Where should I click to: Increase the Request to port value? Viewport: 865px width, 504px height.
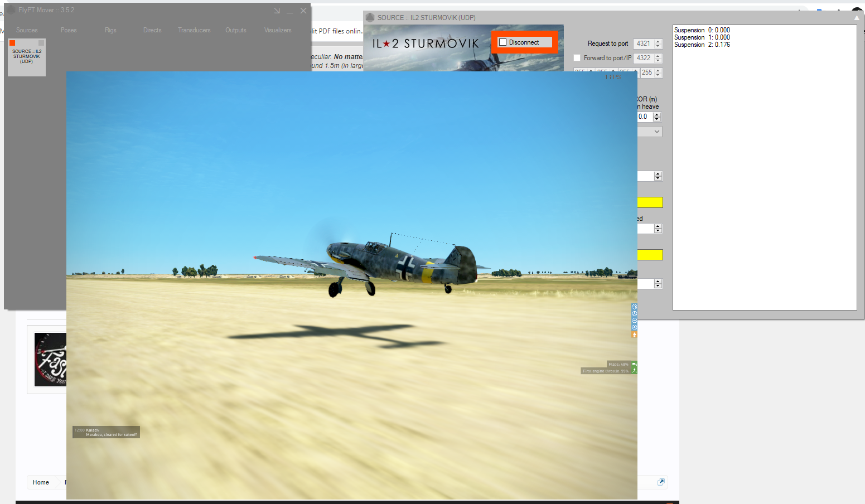click(x=658, y=41)
